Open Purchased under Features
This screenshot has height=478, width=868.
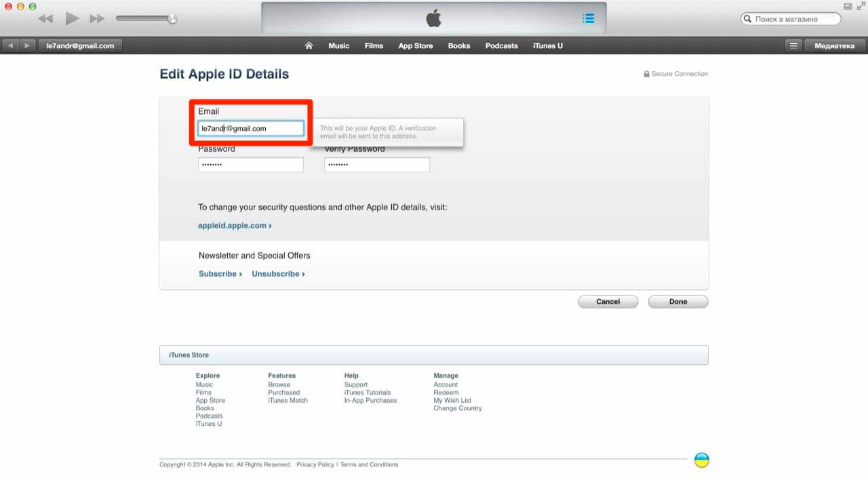pyautogui.click(x=283, y=393)
